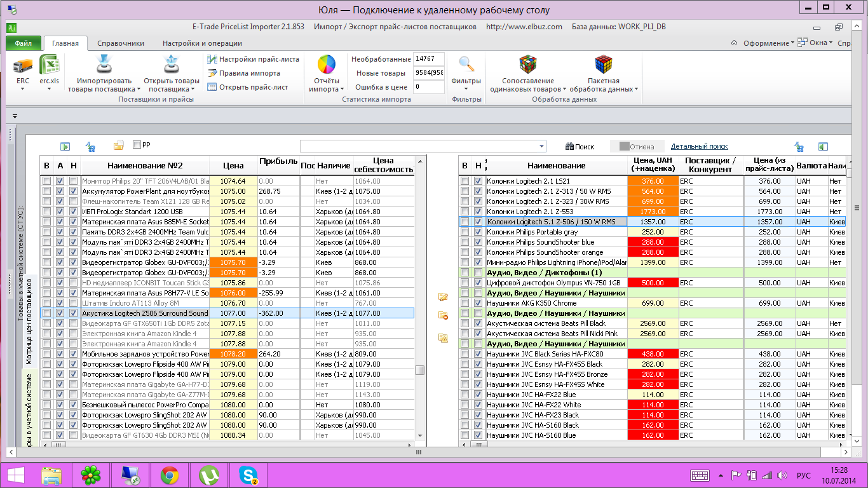Switch to the Справочники tab
Image resolution: width=868 pixels, height=488 pixels.
(x=121, y=43)
